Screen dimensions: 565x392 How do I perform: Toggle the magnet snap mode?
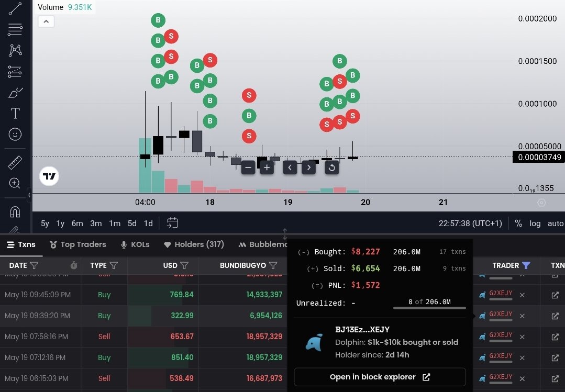click(x=15, y=212)
